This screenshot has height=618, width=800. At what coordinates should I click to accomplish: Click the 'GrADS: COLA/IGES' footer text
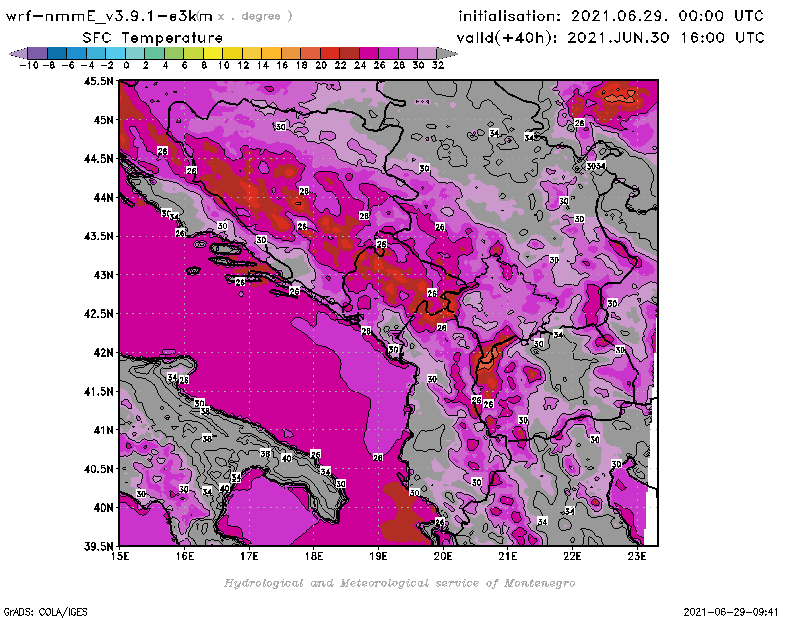(x=45, y=611)
